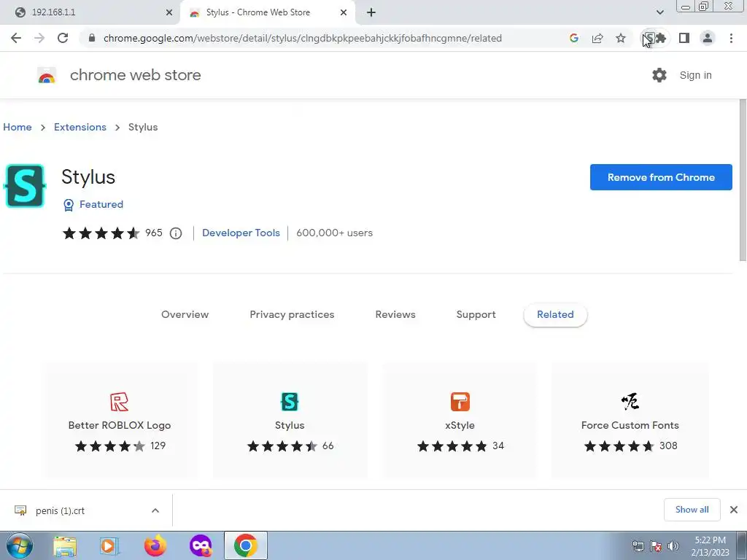The image size is (747, 560).
Task: Open Action Center flag tray icon
Action: pyautogui.click(x=656, y=546)
